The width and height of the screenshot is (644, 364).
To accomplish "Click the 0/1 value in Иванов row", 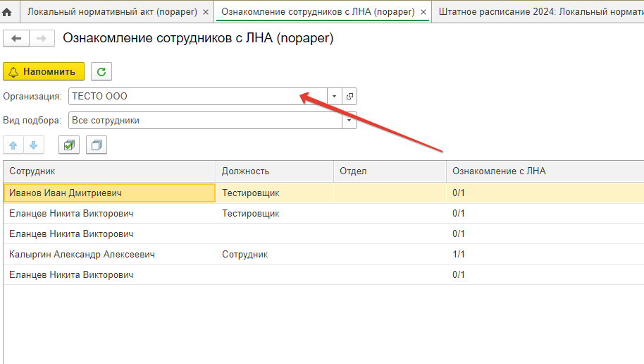I will [459, 193].
